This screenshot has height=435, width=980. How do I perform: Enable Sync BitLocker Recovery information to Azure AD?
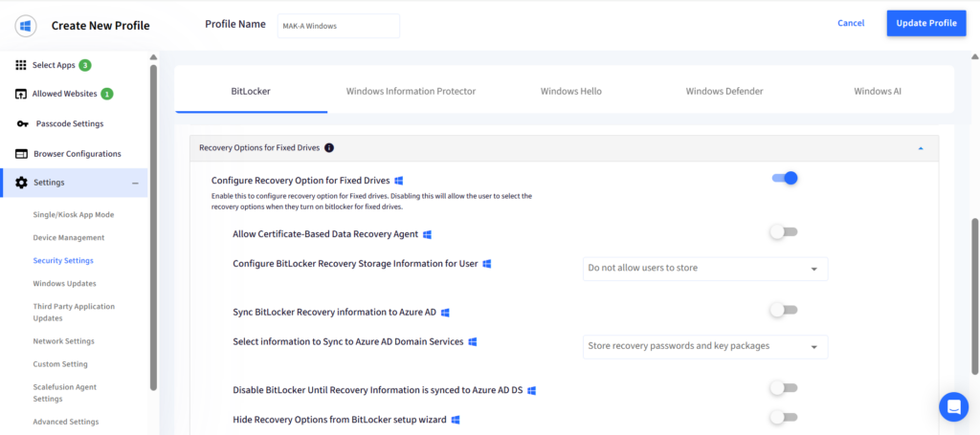point(784,310)
